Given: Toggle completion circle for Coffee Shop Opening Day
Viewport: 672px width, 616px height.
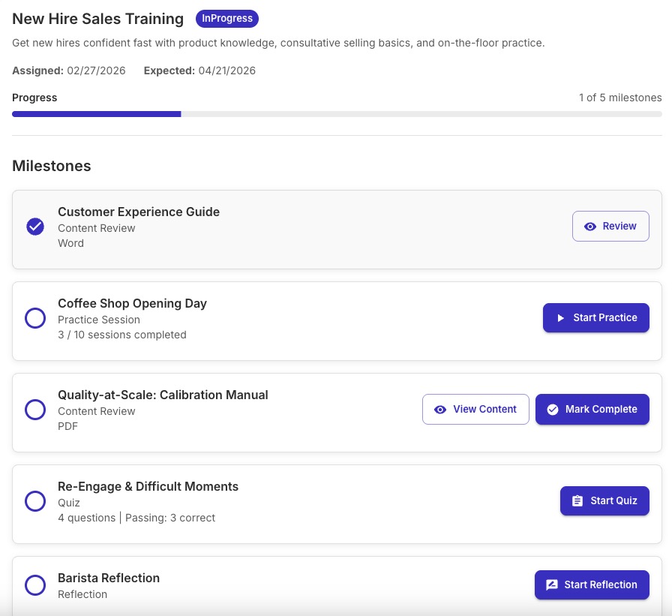Looking at the screenshot, I should pyautogui.click(x=35, y=317).
